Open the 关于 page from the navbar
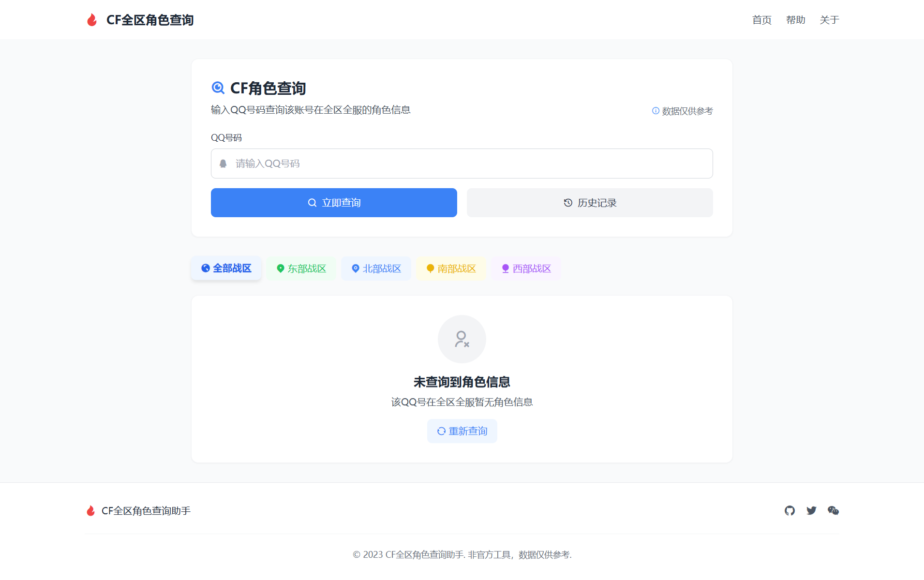Image resolution: width=924 pixels, height=580 pixels. 829,20
